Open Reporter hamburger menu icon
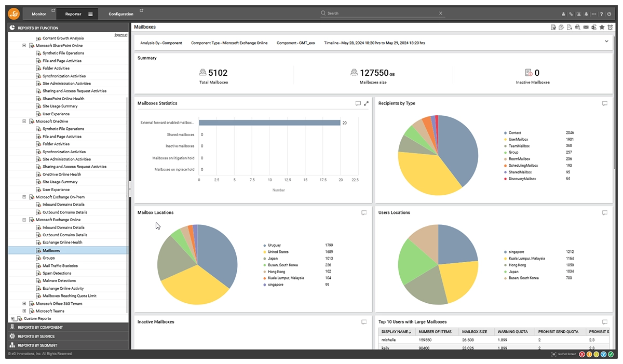The height and width of the screenshot is (364, 623). [90, 14]
